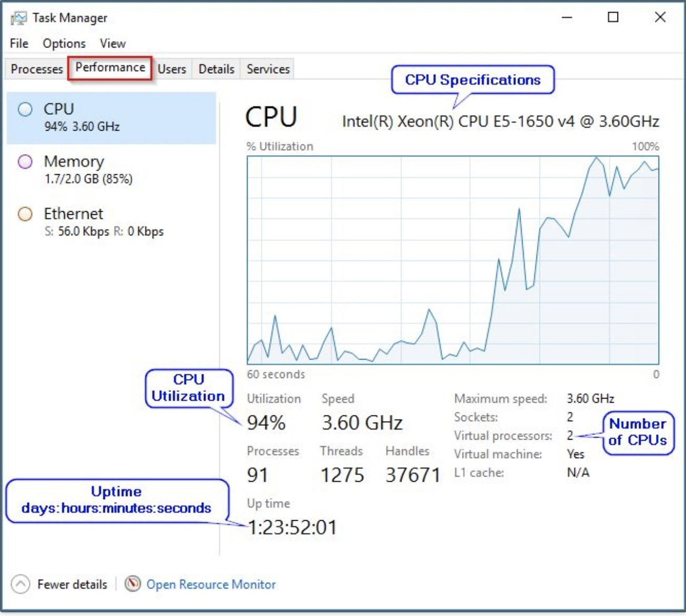Go to the Services tab
The image size is (686, 616).
[x=268, y=69]
